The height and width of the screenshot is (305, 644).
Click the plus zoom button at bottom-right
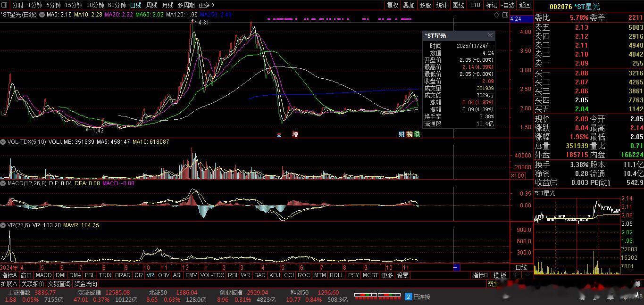pos(516,275)
